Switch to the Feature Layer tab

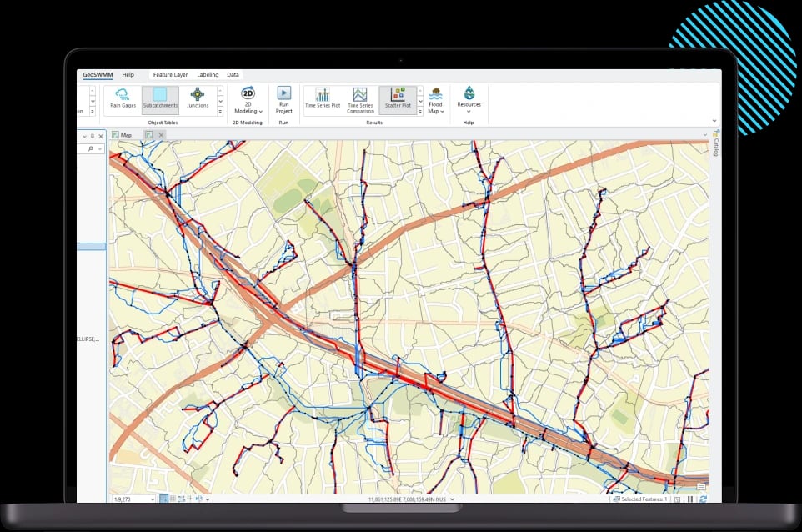169,75
